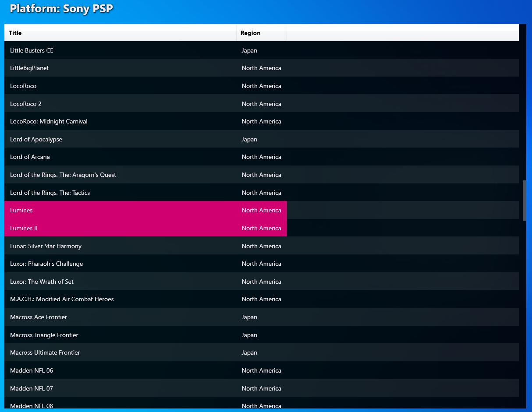
Task: Select Lord of the Rings: Aragorn's Quest
Action: coord(63,175)
